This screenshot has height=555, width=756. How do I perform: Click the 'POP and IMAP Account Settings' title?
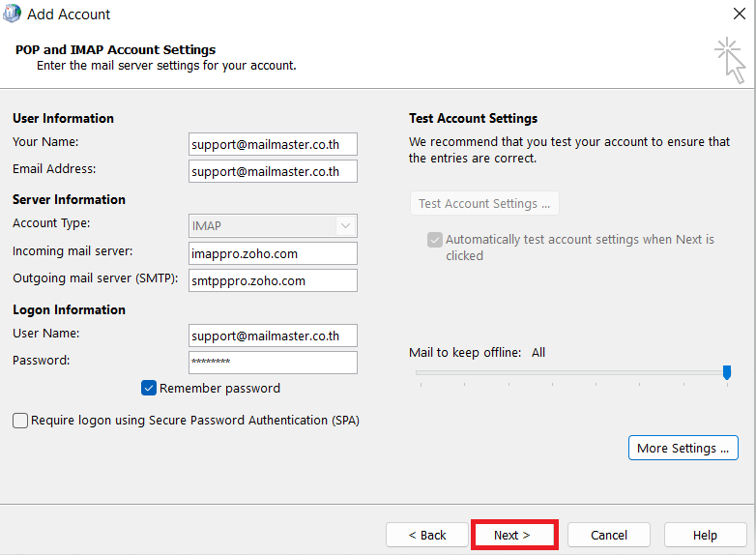coord(116,49)
